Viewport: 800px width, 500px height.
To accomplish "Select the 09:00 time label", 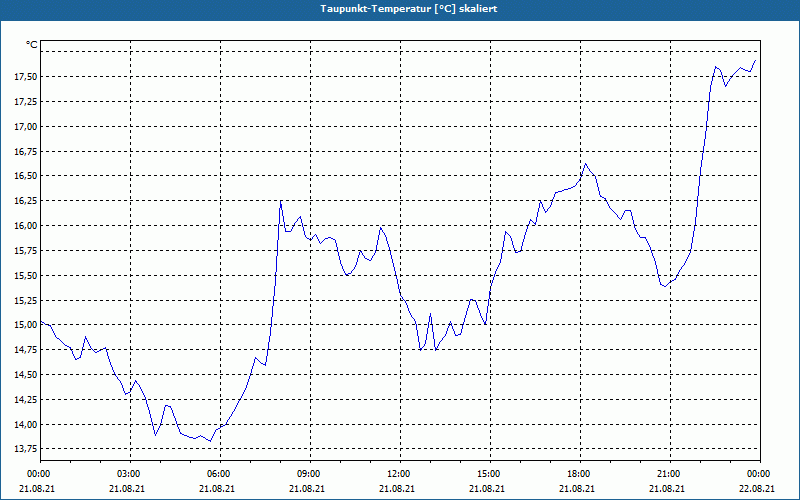I will [308, 474].
